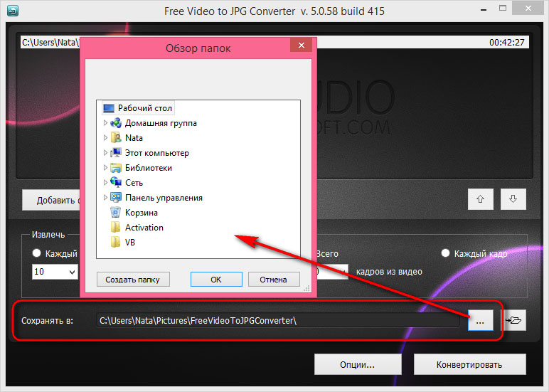Viewport: 549px width, 392px height.
Task: Select 'Этот компьютер' label in the tree
Action: coord(157,153)
